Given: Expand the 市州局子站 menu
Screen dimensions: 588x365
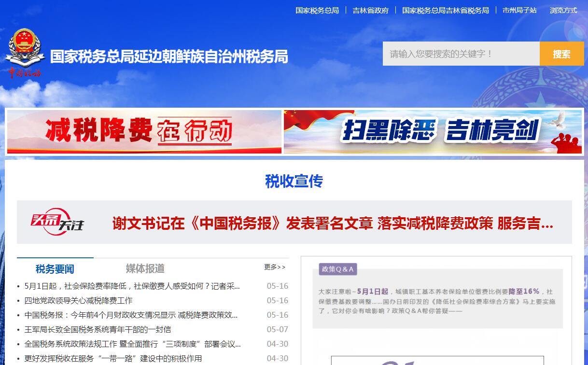Looking at the screenshot, I should pyautogui.click(x=519, y=10).
